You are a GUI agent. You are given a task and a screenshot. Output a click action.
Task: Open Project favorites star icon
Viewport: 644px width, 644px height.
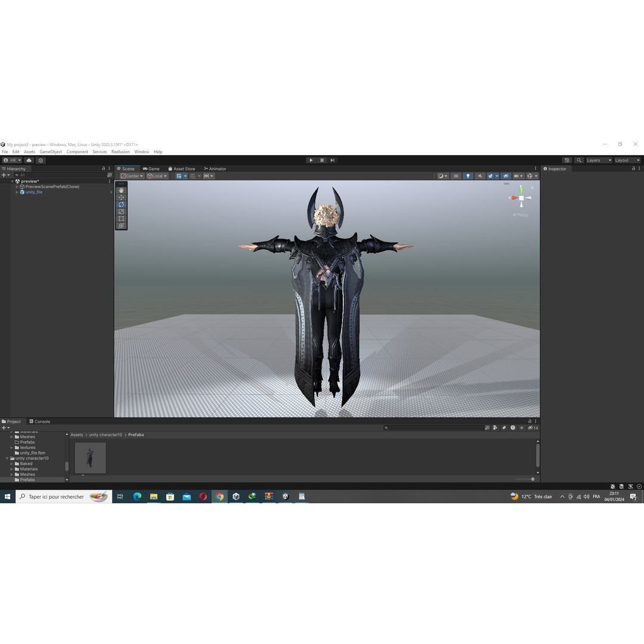click(522, 428)
